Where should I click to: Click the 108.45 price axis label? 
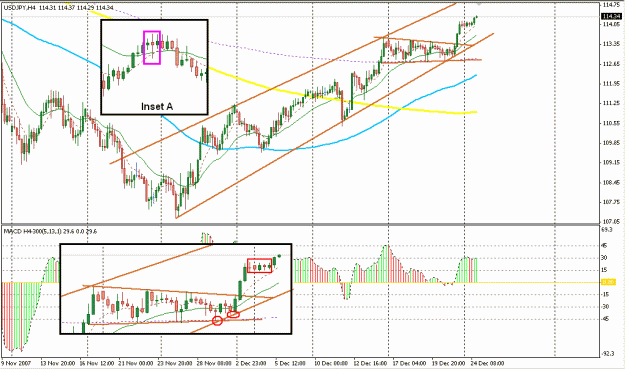[611, 183]
